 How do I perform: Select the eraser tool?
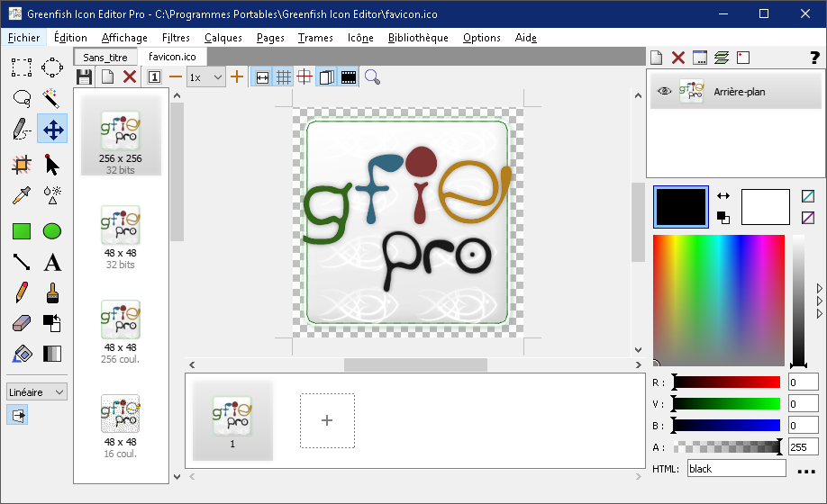pos(22,323)
